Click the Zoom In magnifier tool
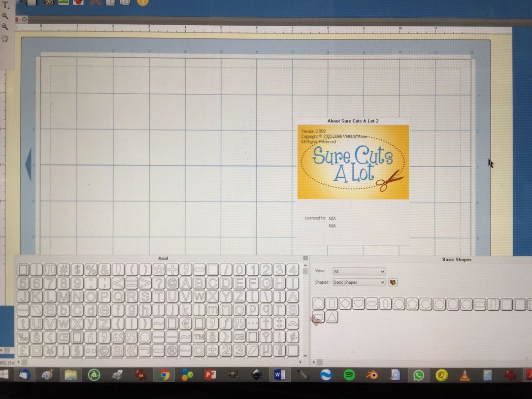532x399 pixels. pos(5,16)
